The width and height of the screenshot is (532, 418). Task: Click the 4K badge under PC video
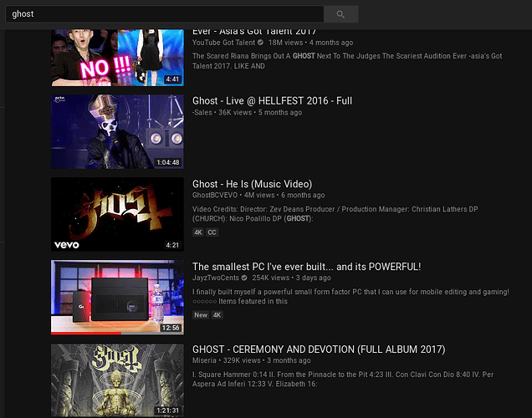point(217,315)
